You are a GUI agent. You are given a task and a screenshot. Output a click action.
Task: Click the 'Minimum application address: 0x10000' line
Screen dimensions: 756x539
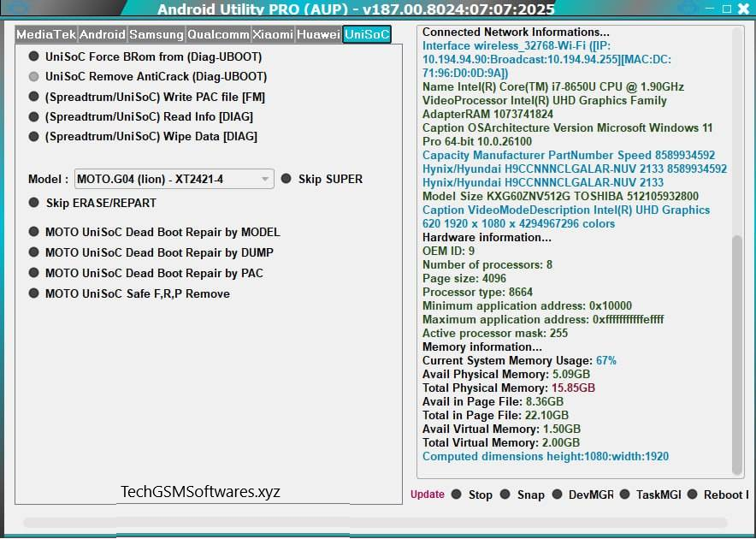click(527, 306)
